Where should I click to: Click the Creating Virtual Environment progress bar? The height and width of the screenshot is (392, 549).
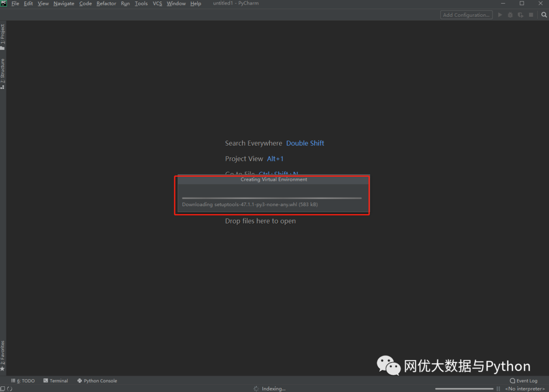pos(271,198)
